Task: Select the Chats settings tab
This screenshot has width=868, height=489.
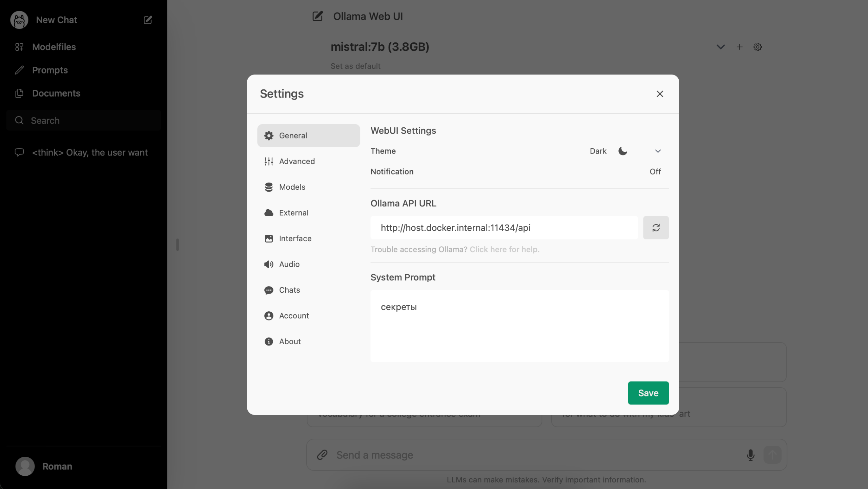Action: (309, 290)
